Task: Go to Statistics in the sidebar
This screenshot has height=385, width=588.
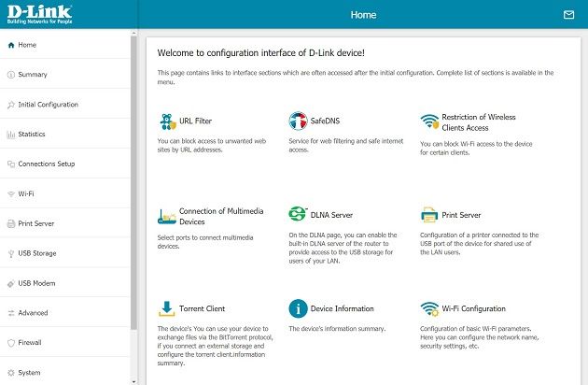Action: point(65,134)
